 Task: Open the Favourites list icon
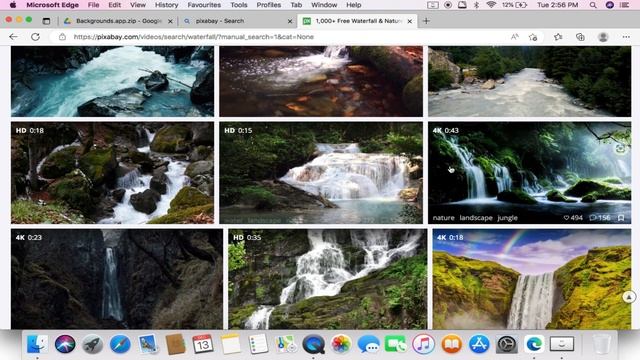tap(558, 37)
